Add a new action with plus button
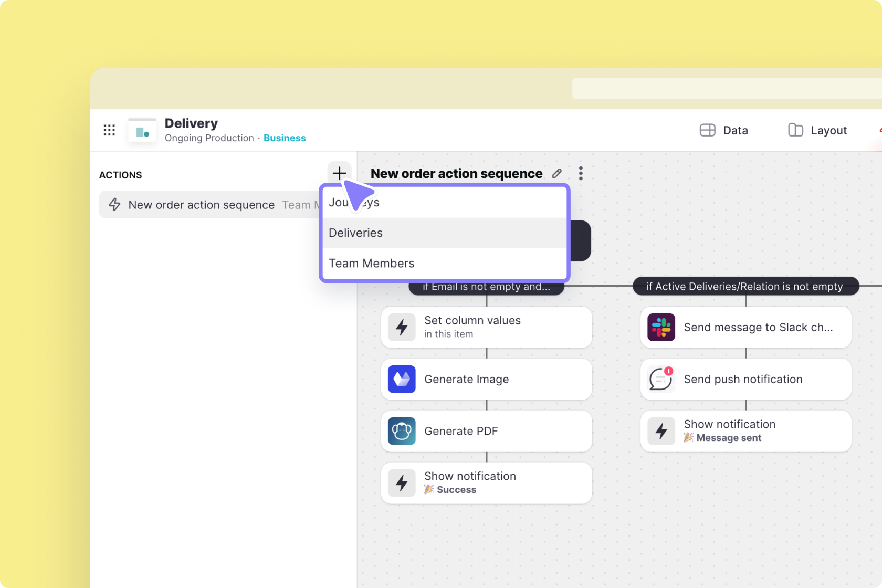The height and width of the screenshot is (588, 882). [x=339, y=173]
